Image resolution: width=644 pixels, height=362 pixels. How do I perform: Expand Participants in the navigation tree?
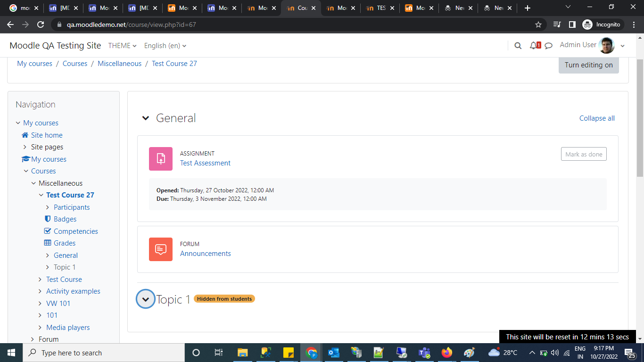pyautogui.click(x=48, y=207)
